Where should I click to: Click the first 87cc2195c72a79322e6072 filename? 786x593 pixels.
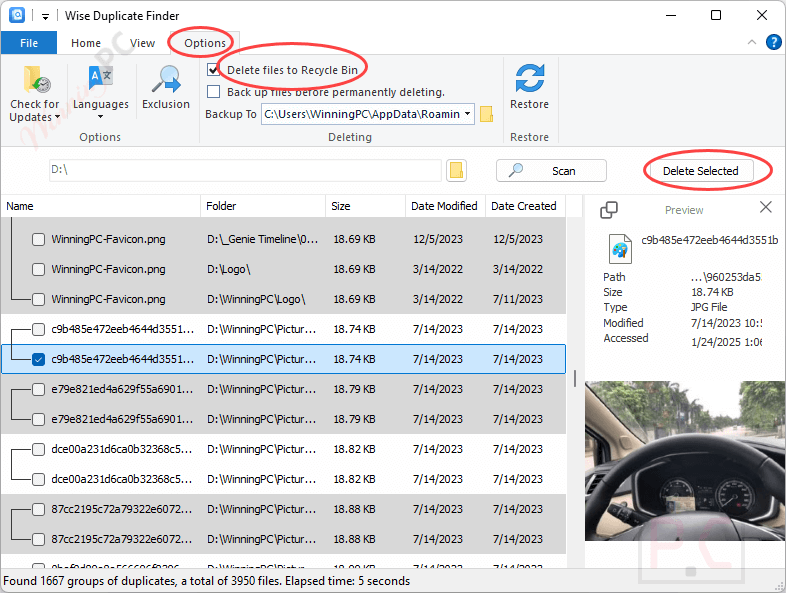tap(121, 509)
